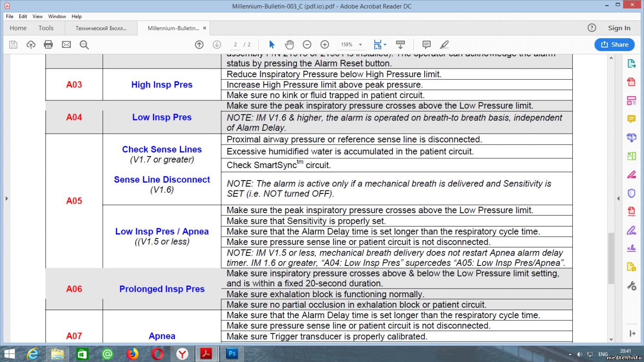The image size is (644, 362).
Task: Click the Zoom out minus icon
Action: (307, 45)
